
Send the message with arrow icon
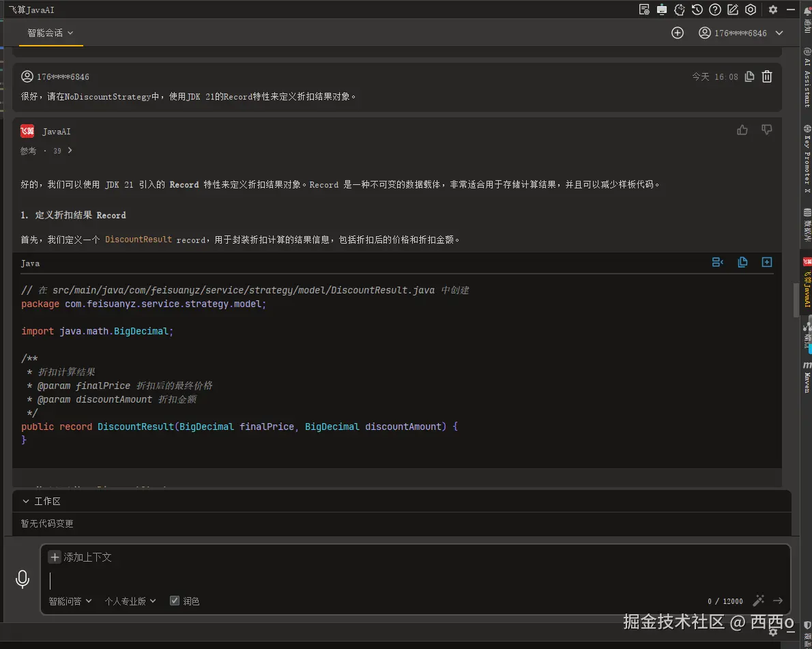(777, 601)
